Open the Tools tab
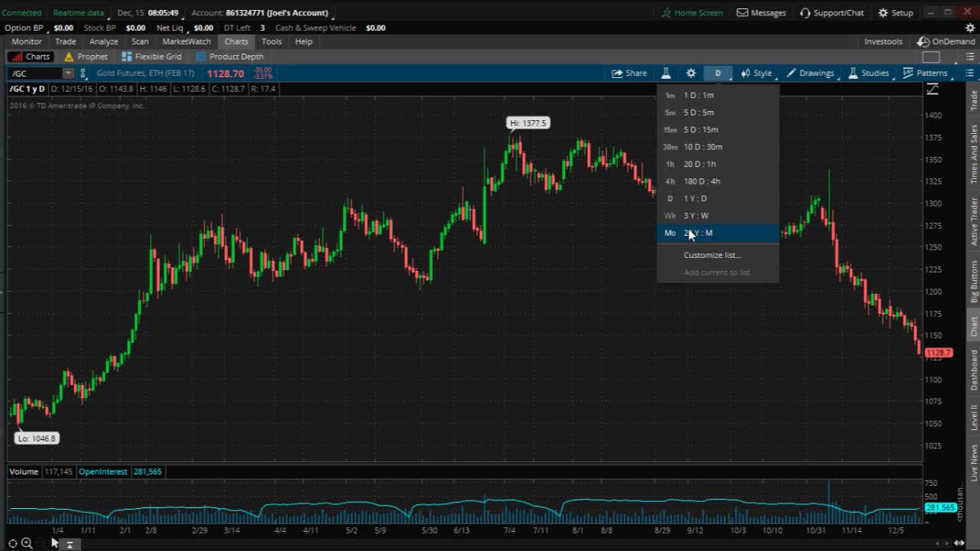 coord(272,41)
